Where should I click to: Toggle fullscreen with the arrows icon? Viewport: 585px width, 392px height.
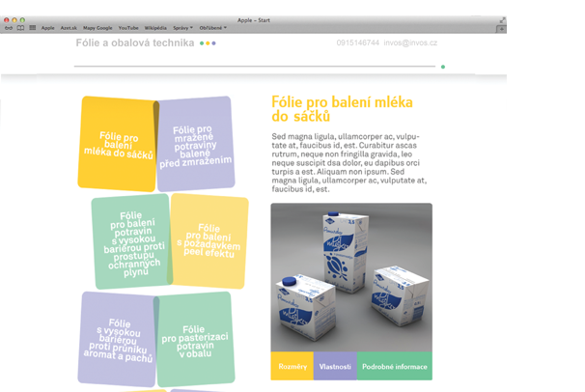click(x=503, y=20)
